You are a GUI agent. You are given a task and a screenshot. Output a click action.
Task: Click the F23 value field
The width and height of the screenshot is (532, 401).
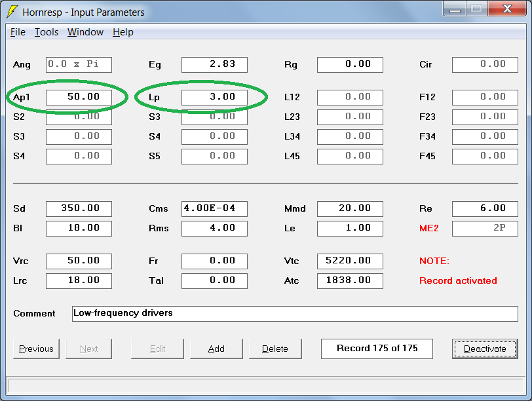[x=485, y=117]
